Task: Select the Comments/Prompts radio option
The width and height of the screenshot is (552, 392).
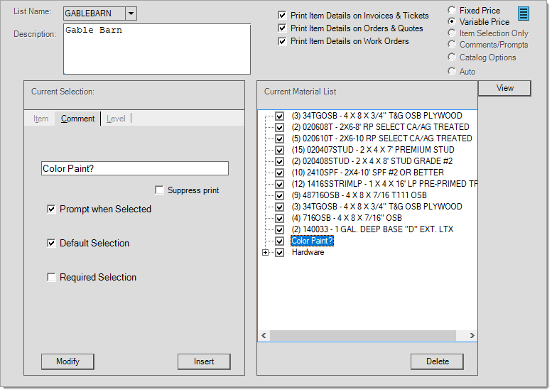Action: tap(452, 45)
